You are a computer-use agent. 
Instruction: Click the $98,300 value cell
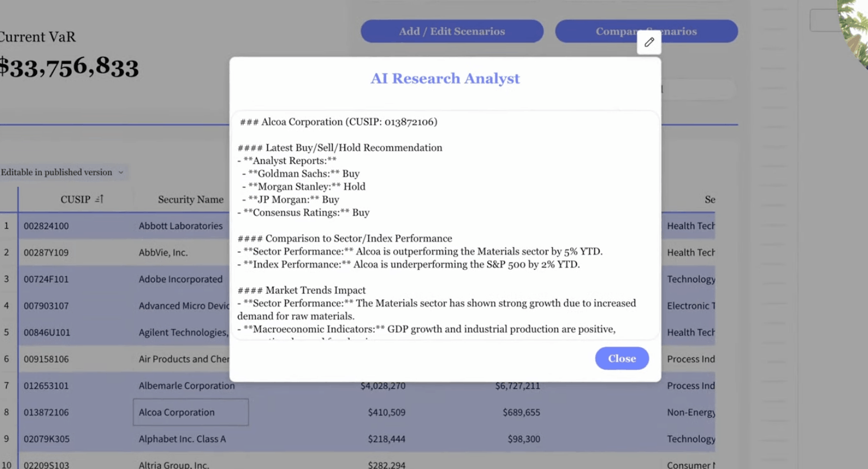(x=524, y=439)
